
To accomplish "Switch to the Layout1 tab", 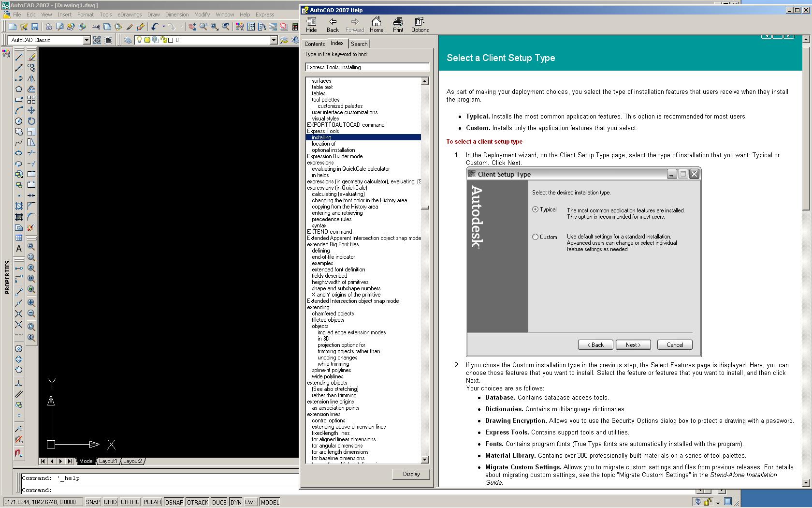I will tap(108, 461).
